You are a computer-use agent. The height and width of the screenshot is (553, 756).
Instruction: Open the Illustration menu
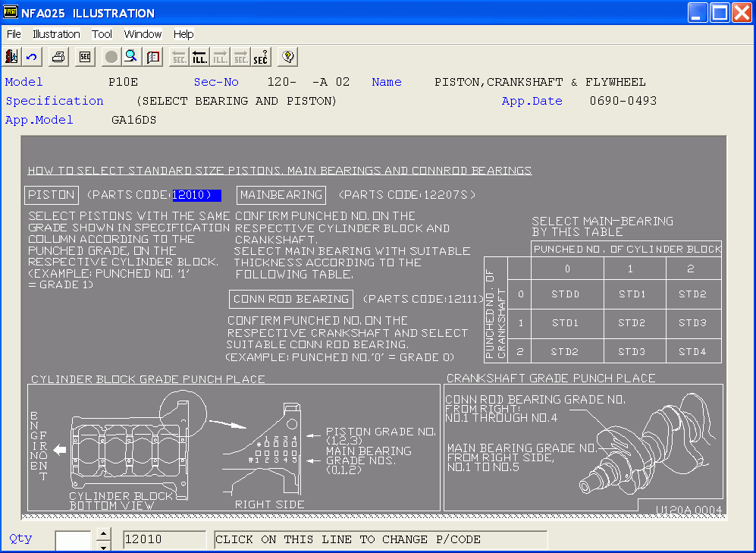coord(56,34)
